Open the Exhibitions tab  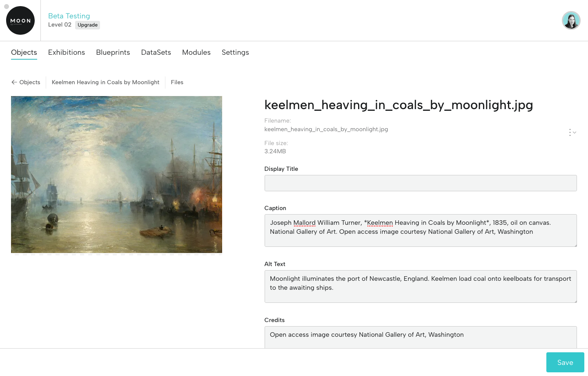(x=67, y=52)
